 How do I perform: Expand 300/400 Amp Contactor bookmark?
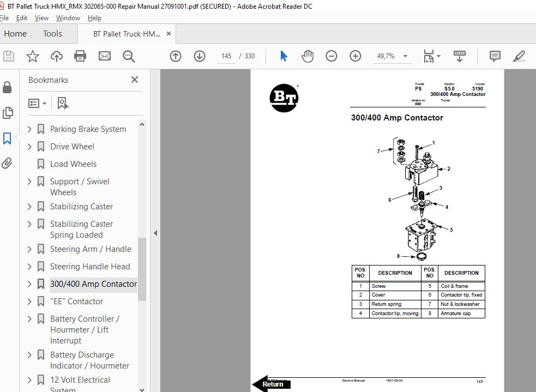pos(29,284)
